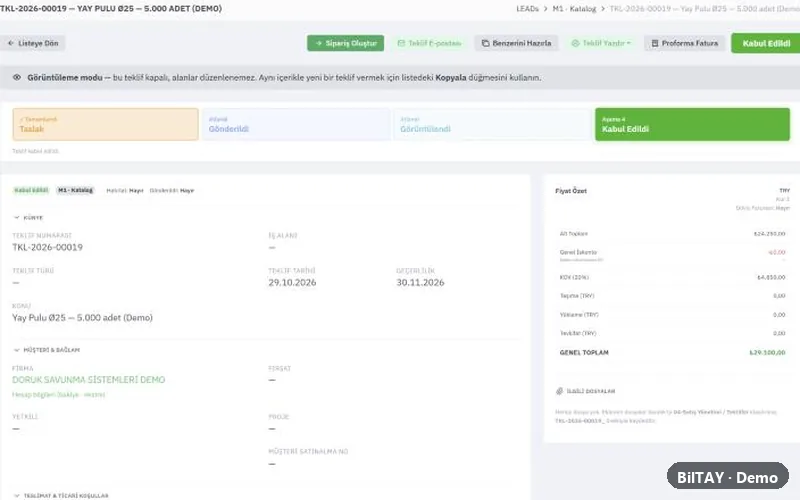Open LEADs breadcrumb link
This screenshot has height=500, width=800.
click(x=527, y=9)
